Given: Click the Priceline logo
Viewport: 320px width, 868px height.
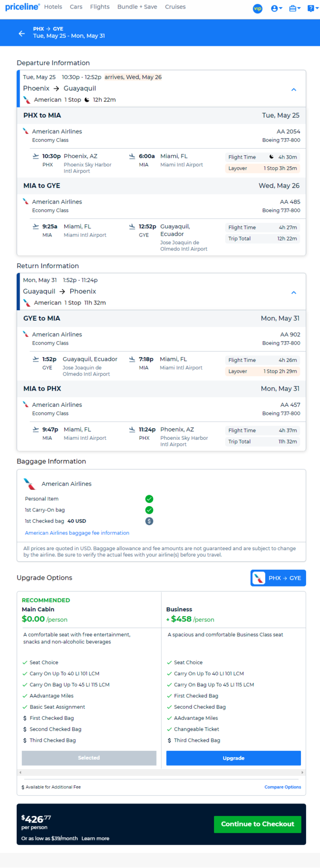Looking at the screenshot, I should 22,7.
